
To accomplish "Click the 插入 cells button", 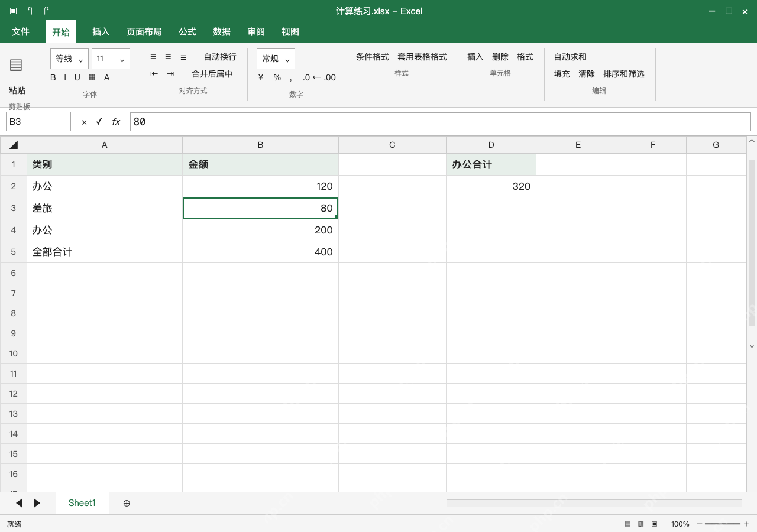I will click(475, 57).
